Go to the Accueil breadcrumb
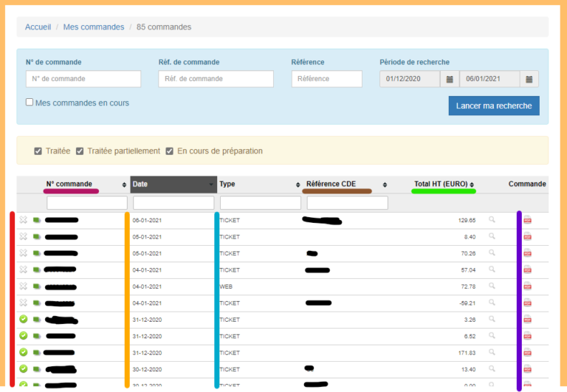Screen dimensions: 567x392 coord(38,27)
